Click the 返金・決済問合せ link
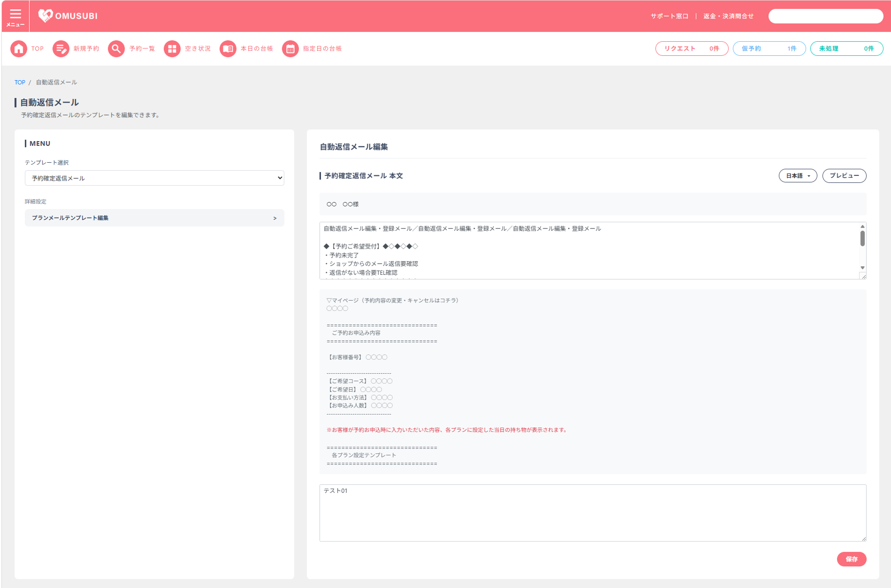This screenshot has height=588, width=891. pyautogui.click(x=728, y=16)
